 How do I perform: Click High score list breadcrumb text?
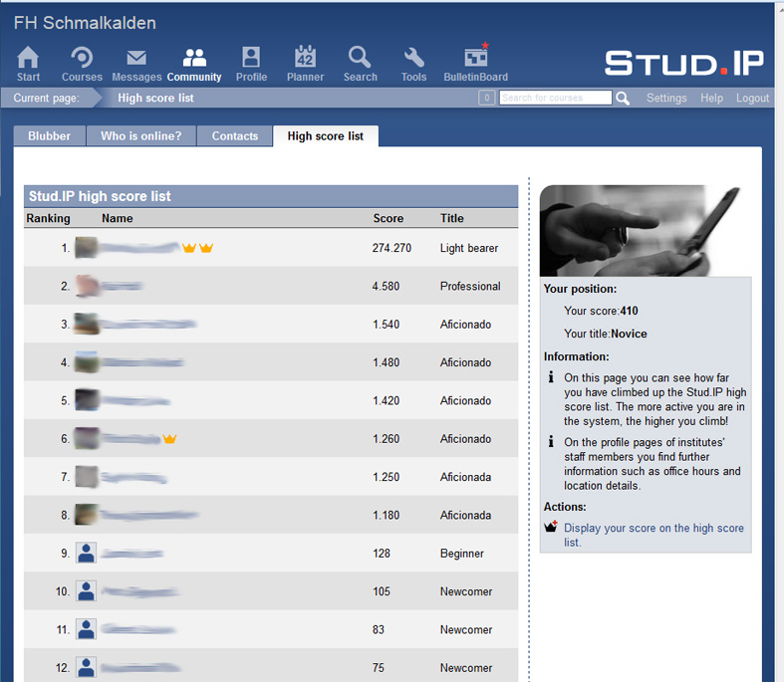point(155,98)
